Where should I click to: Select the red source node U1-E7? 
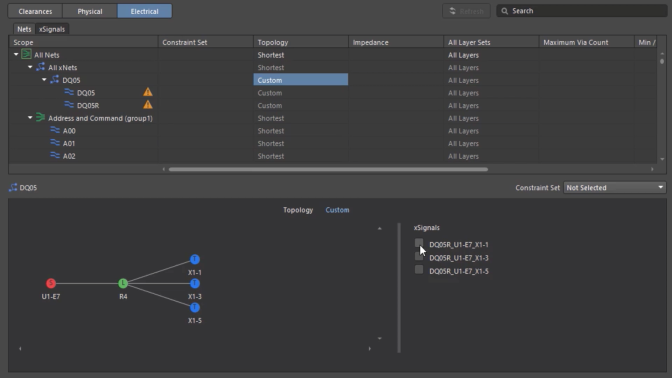[51, 283]
